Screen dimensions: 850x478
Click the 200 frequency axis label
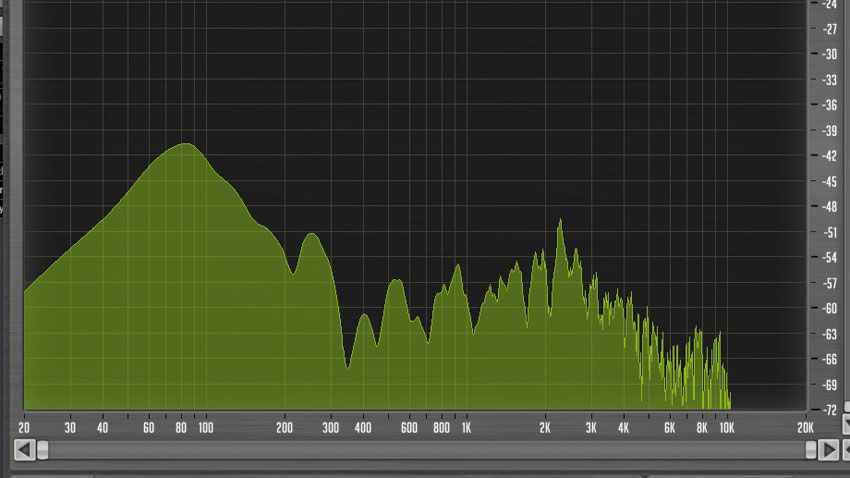click(284, 428)
